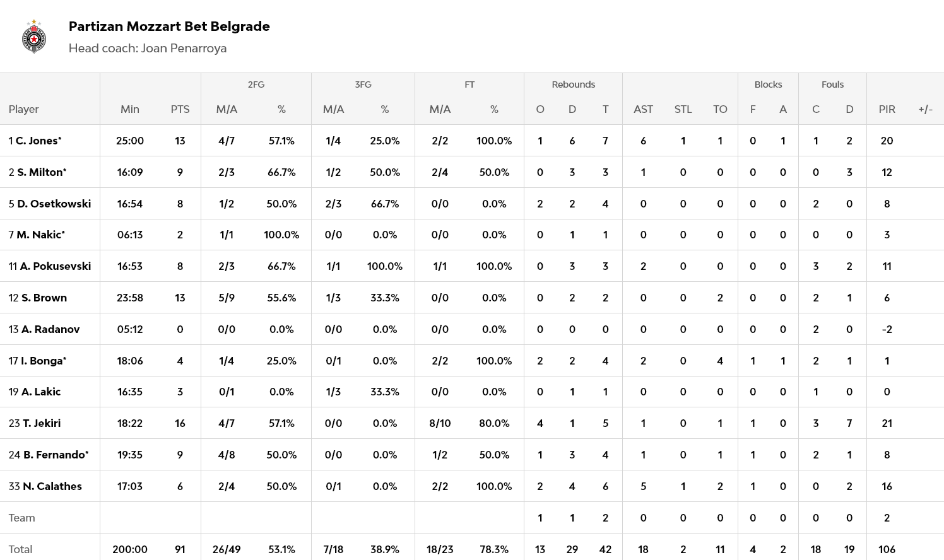
Task: Select player S. Milton's name
Action: coord(41,172)
